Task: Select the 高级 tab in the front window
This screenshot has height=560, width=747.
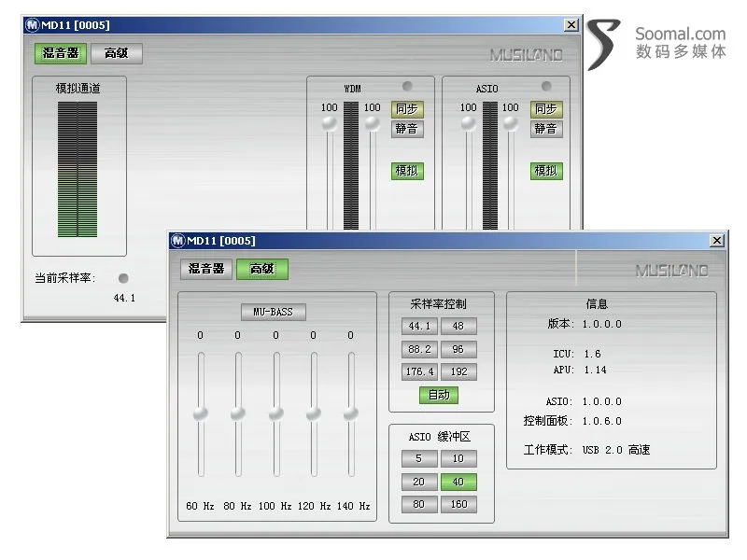Action: point(262,269)
